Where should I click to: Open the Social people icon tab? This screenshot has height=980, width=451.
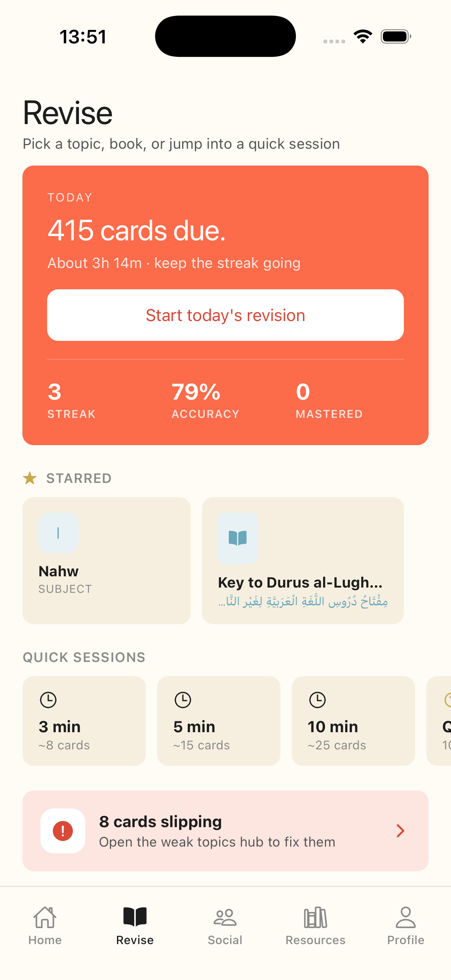tap(225, 917)
